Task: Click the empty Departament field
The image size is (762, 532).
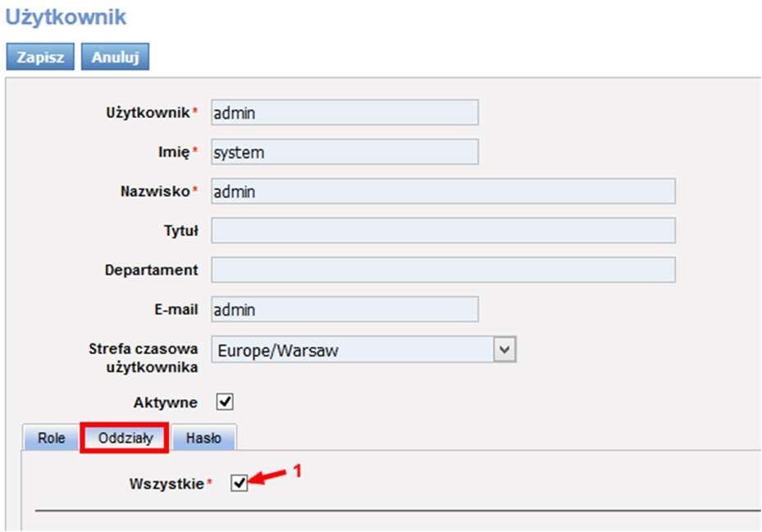Action: 443,271
